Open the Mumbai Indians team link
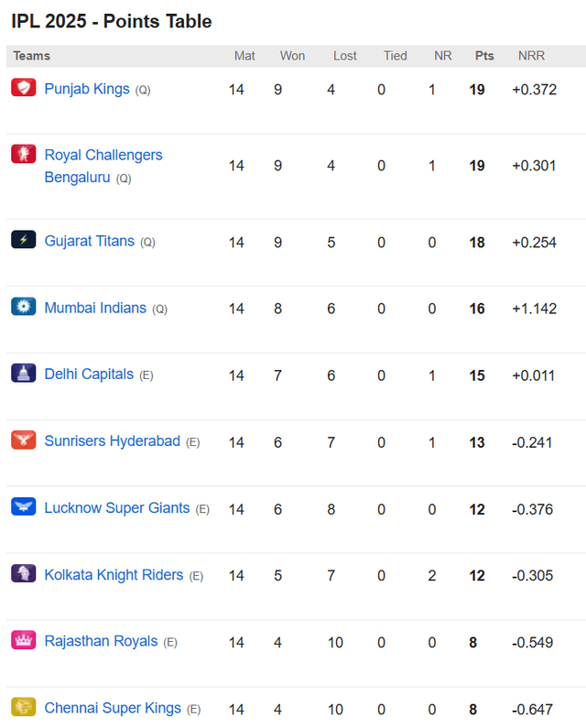This screenshot has width=586, height=728. click(x=95, y=308)
